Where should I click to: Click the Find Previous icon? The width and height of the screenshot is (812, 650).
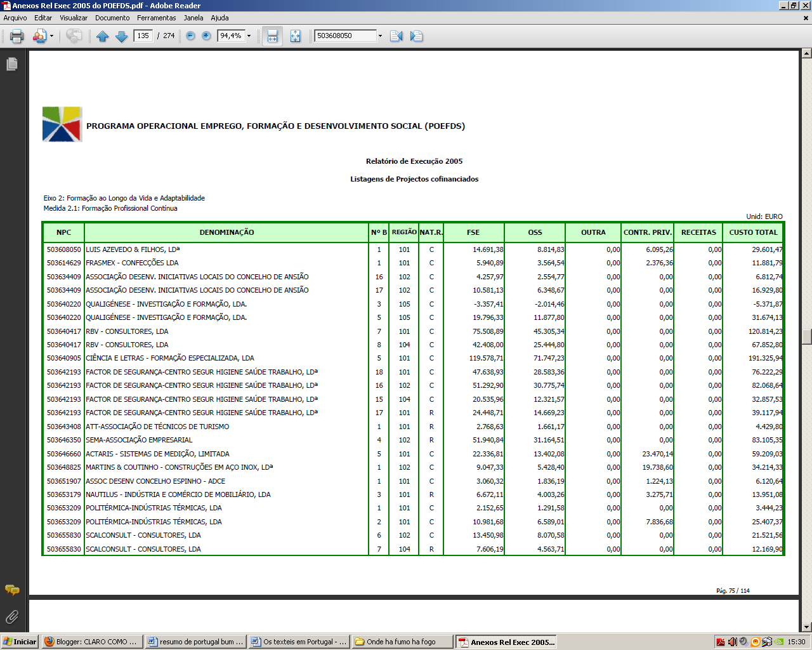coord(396,36)
